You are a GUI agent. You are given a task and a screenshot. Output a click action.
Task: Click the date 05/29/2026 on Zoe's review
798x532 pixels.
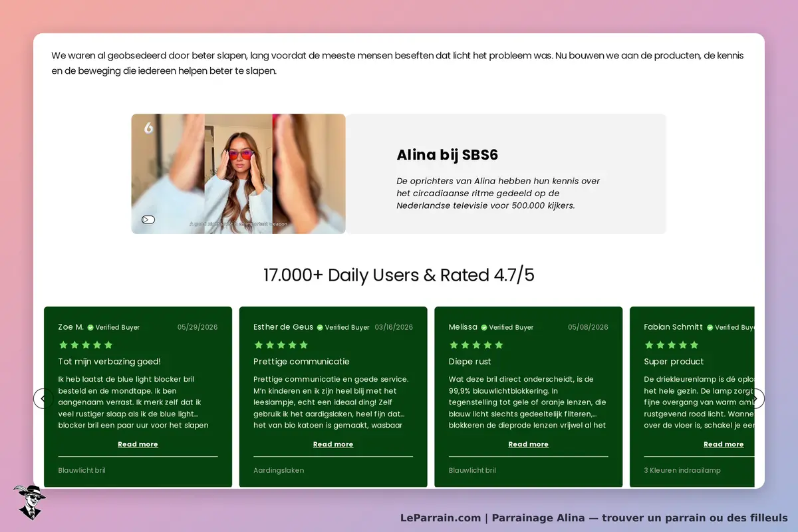[x=198, y=327]
